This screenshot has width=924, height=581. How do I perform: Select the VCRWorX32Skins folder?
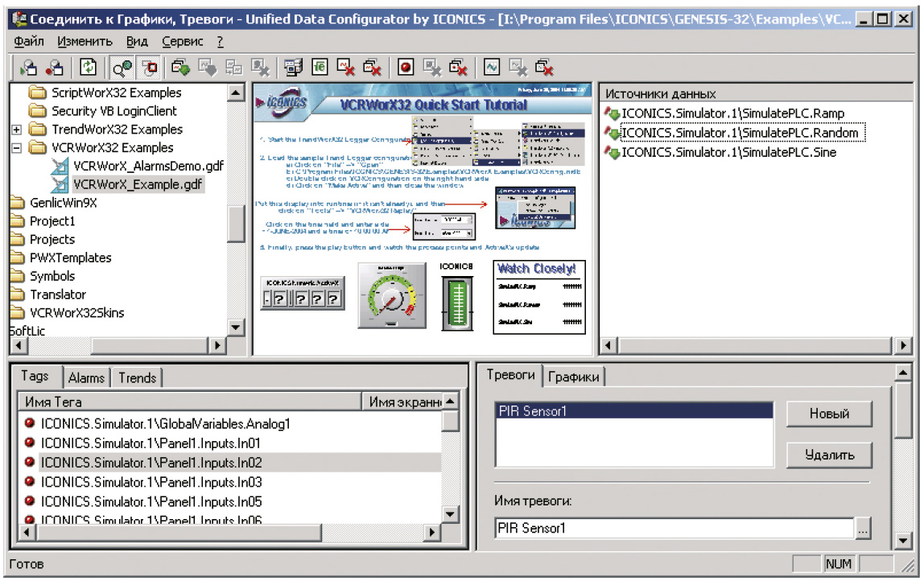(76, 312)
